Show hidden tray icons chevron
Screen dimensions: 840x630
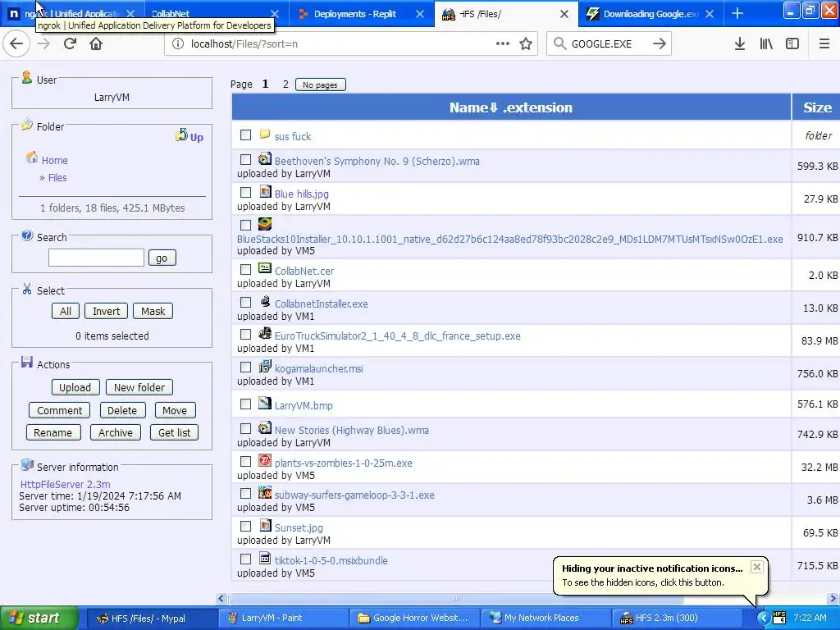[x=763, y=618]
